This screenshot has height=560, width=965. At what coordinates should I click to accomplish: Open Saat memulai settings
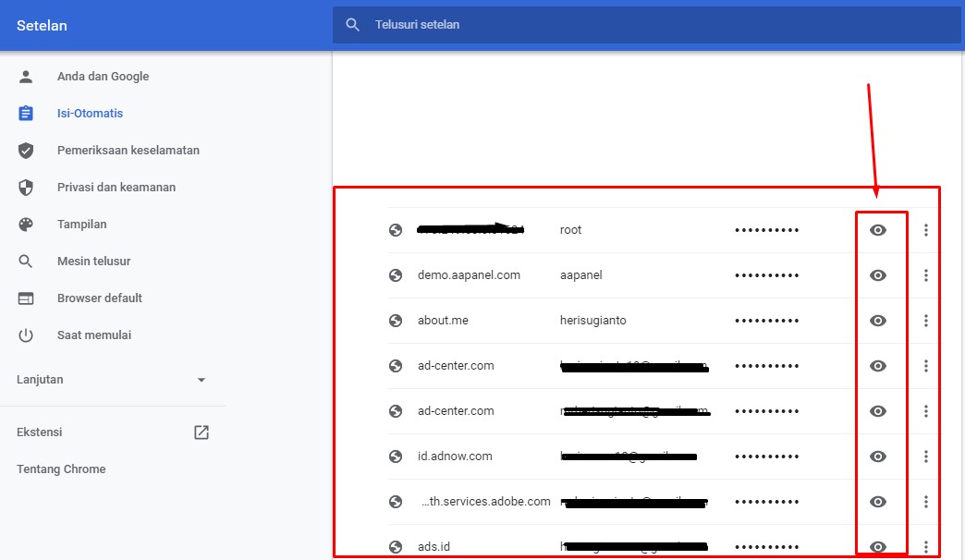[94, 335]
